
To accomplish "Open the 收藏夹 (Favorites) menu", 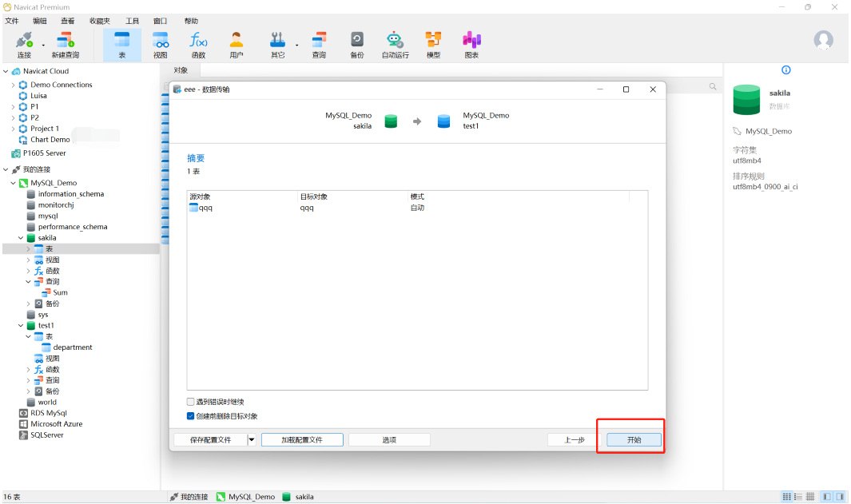I will pos(100,21).
